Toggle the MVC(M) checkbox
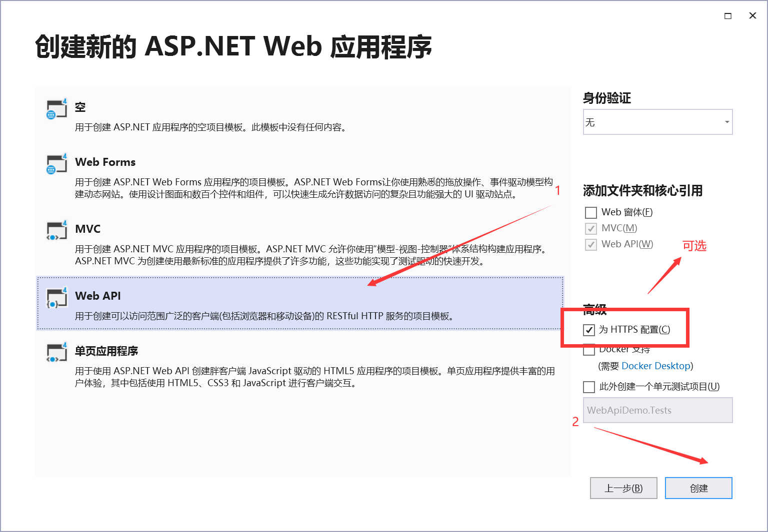Image resolution: width=768 pixels, height=532 pixels. click(591, 228)
